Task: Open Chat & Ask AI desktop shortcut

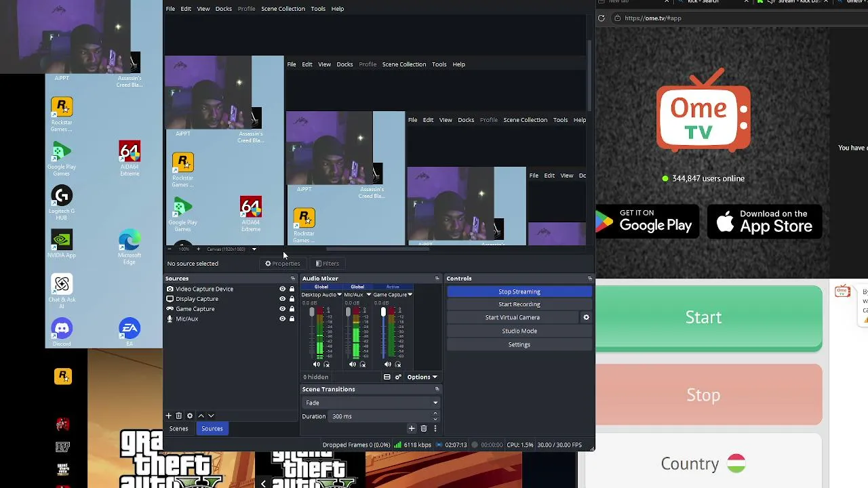Action: [x=62, y=291]
